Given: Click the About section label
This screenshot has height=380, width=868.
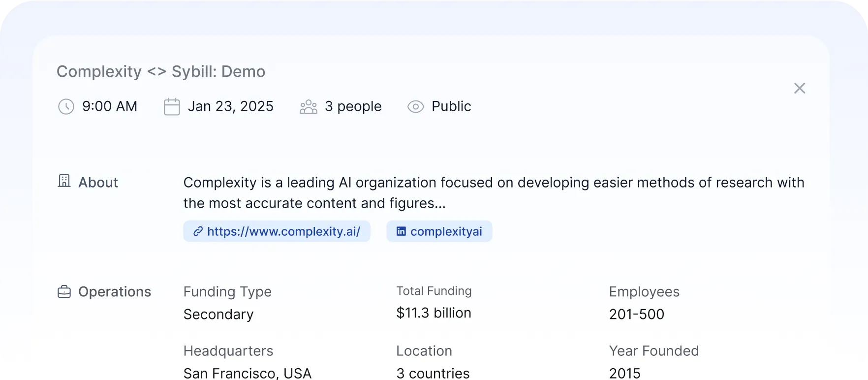Looking at the screenshot, I should point(98,182).
